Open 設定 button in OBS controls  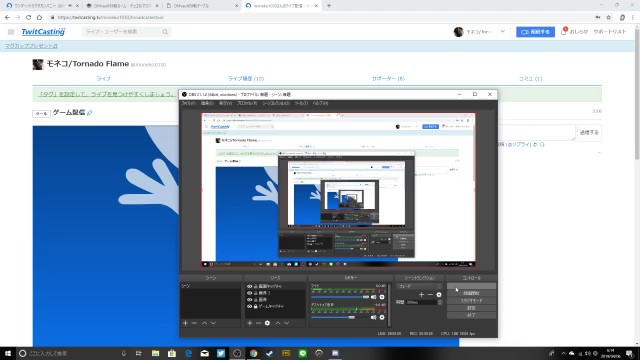(x=471, y=308)
